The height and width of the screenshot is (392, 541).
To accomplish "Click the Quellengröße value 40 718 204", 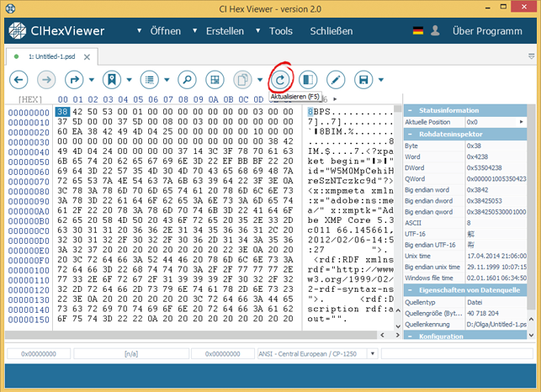I will pyautogui.click(x=483, y=313).
